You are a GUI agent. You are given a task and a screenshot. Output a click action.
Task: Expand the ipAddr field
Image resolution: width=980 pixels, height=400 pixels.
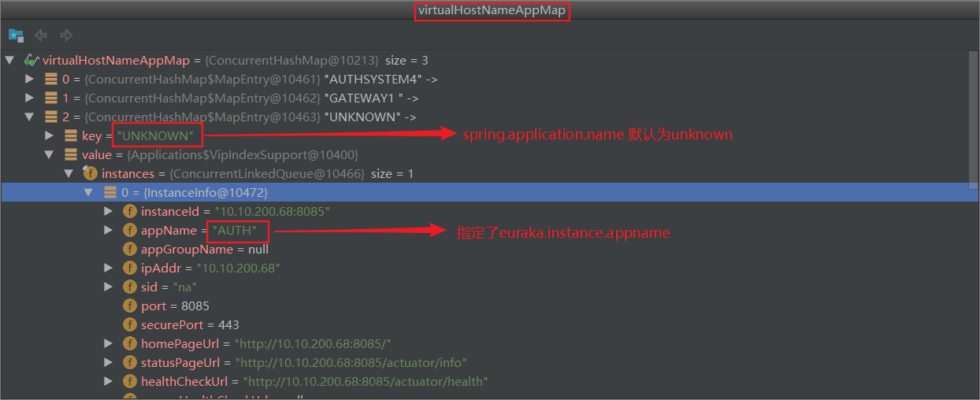coord(109,269)
